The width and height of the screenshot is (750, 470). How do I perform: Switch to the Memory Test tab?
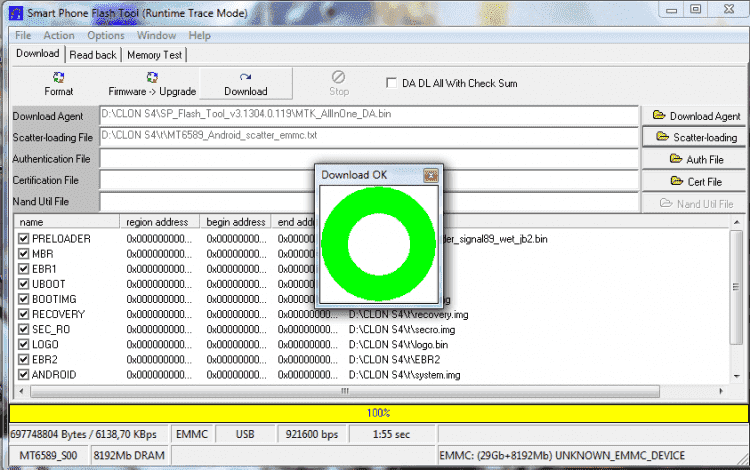(154, 55)
